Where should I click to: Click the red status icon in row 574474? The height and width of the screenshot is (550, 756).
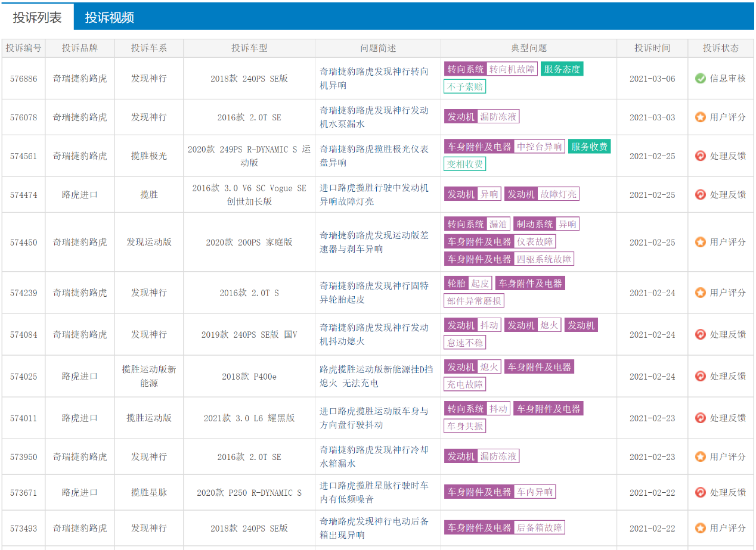[701, 194]
